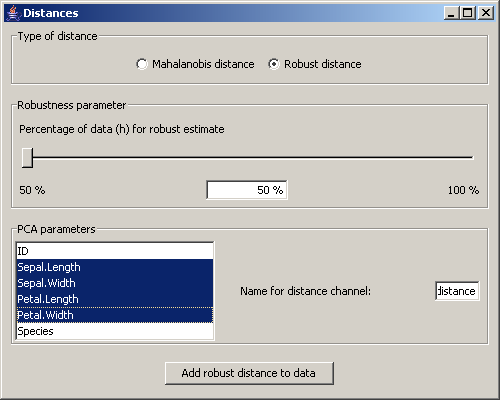The width and height of the screenshot is (500, 400).
Task: Select Mahalanobis distance radio button
Action: tap(142, 64)
